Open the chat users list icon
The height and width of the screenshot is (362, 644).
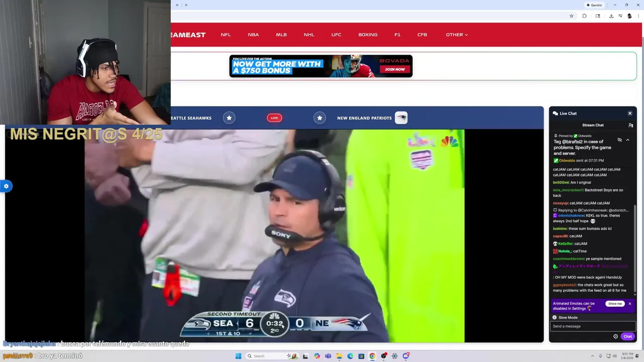630,125
